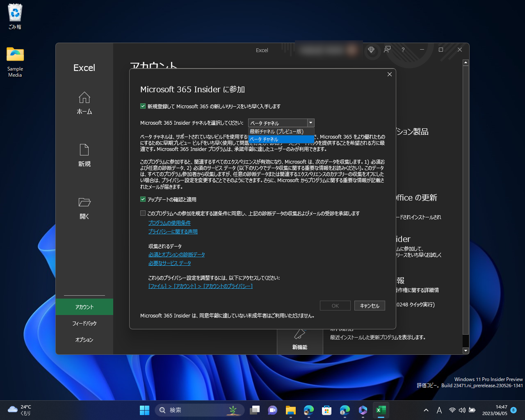Open Excel from the taskbar
Image resolution: width=525 pixels, height=420 pixels.
[x=381, y=410]
